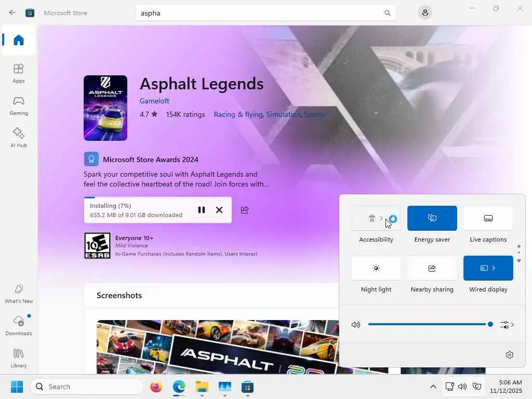Click the Microsoft Store Awards 2024 badge icon

(91, 159)
